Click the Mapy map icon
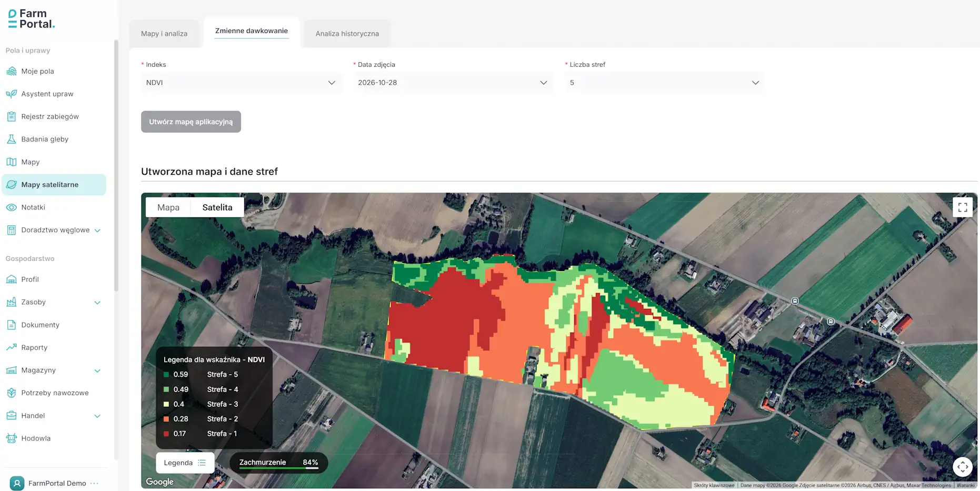980x491 pixels. click(11, 162)
